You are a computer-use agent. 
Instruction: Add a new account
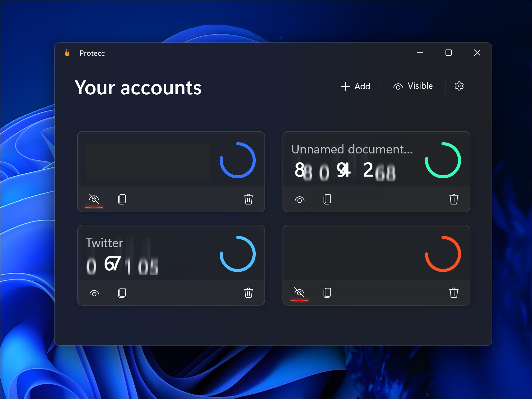pos(356,86)
